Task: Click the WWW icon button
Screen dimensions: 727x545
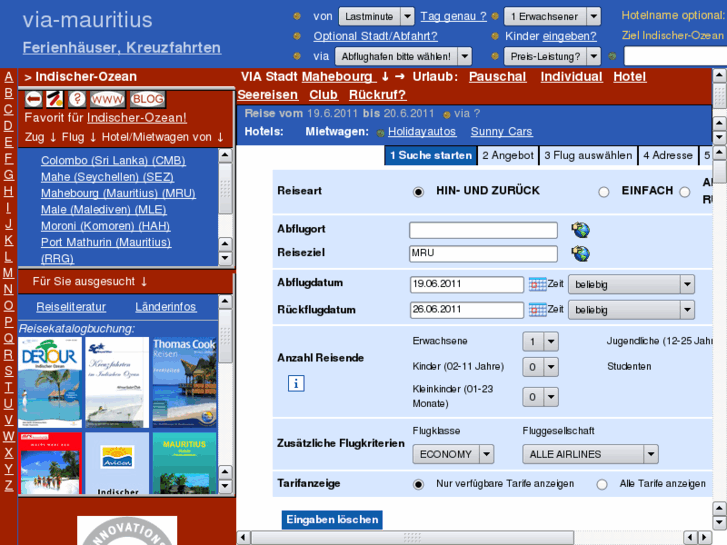Action: pos(107,99)
